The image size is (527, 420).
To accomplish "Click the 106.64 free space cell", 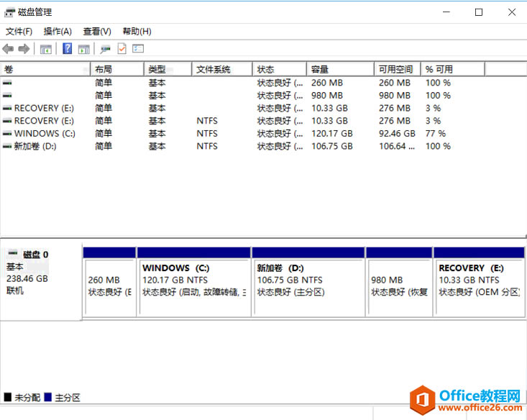I will [397, 146].
